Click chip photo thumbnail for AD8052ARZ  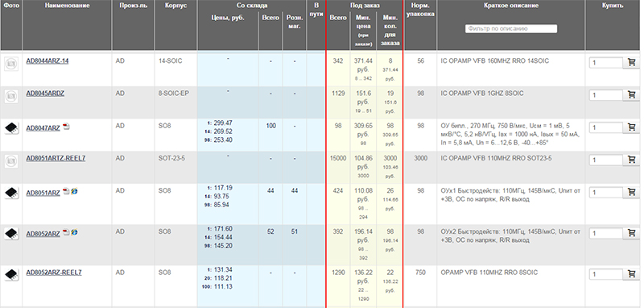click(x=11, y=234)
